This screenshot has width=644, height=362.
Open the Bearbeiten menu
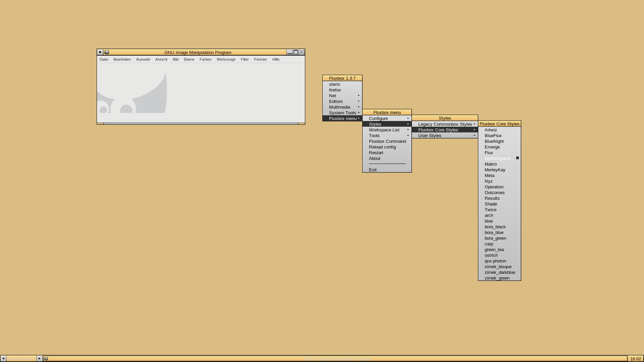coord(122,59)
